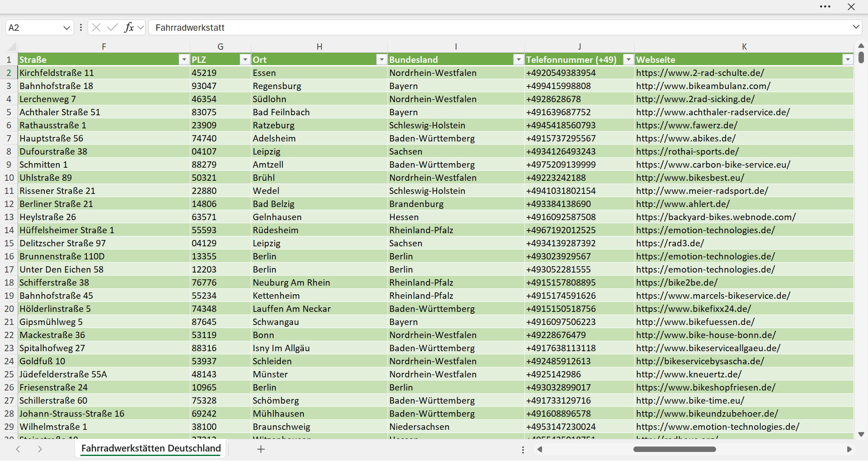The image size is (868, 461).
Task: Select street cell Unter Den Eichen 58
Action: pyautogui.click(x=104, y=269)
